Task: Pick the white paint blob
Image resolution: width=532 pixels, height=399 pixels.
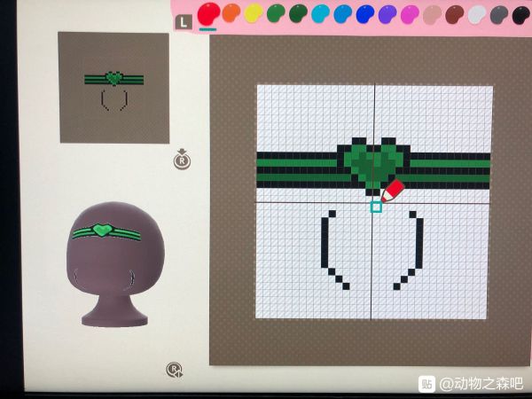Action: pyautogui.click(x=477, y=14)
